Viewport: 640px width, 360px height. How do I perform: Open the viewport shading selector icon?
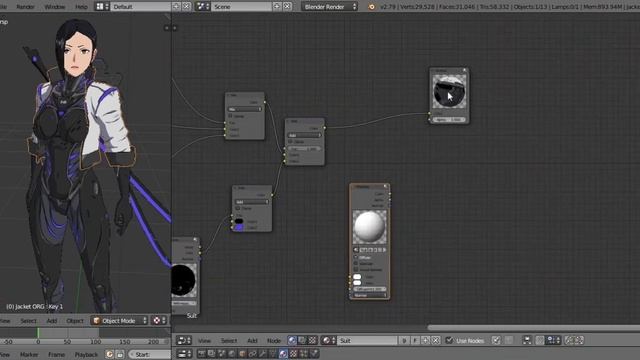coord(159,321)
